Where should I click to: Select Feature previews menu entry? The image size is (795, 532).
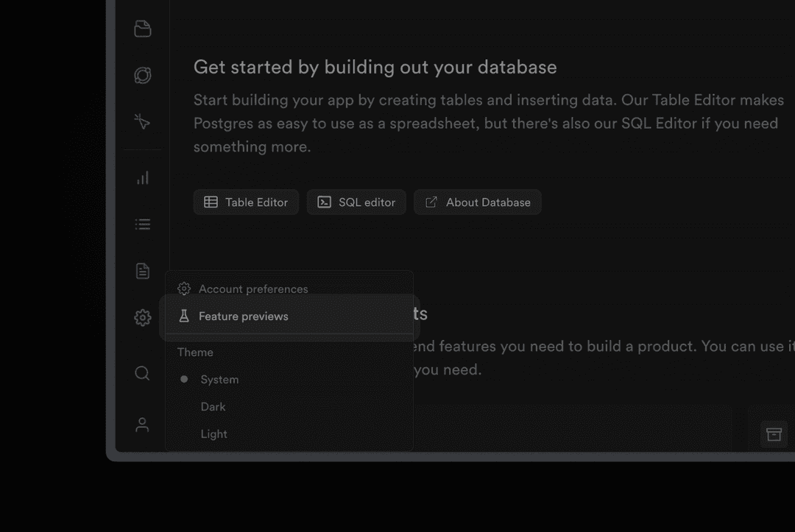click(x=243, y=316)
